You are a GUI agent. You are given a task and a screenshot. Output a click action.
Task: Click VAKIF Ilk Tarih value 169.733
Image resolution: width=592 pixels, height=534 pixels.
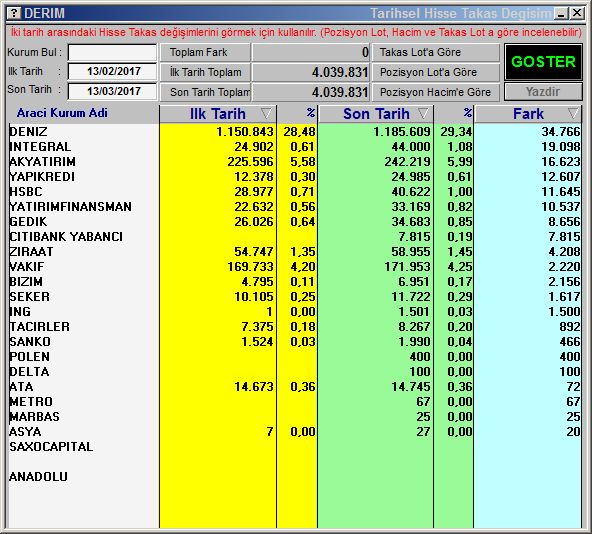click(x=250, y=267)
